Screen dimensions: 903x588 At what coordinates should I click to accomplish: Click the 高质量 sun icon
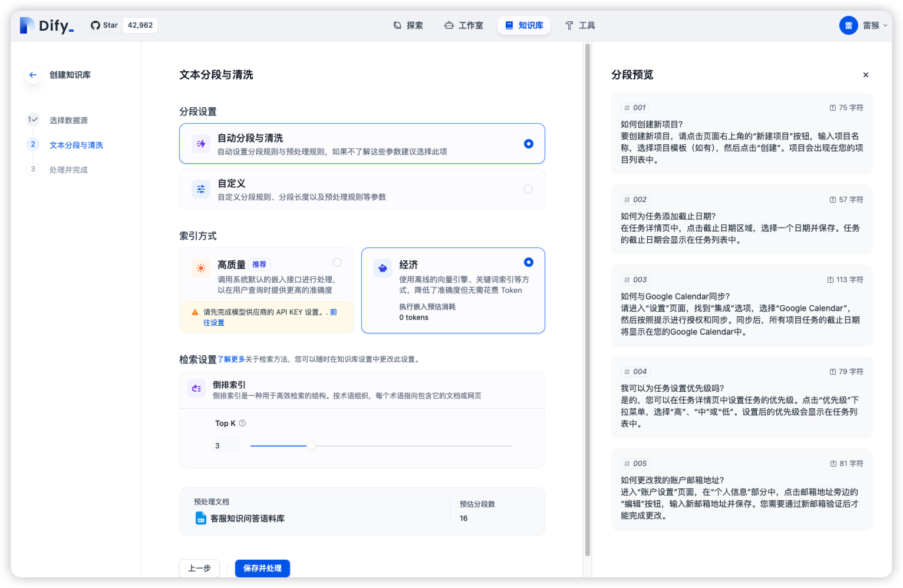point(201,268)
